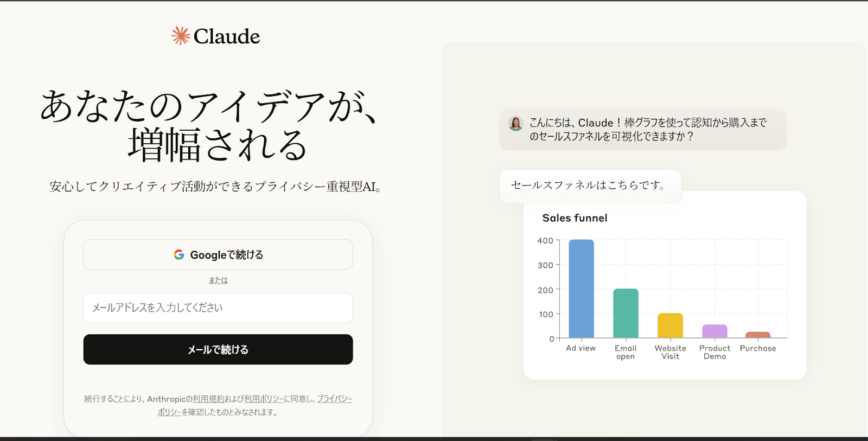Select the red Purchase bar
The image size is (868, 441).
click(x=758, y=335)
